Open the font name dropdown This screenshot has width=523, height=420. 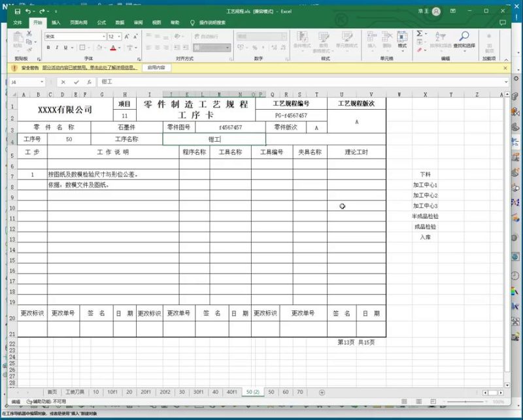pyautogui.click(x=102, y=37)
